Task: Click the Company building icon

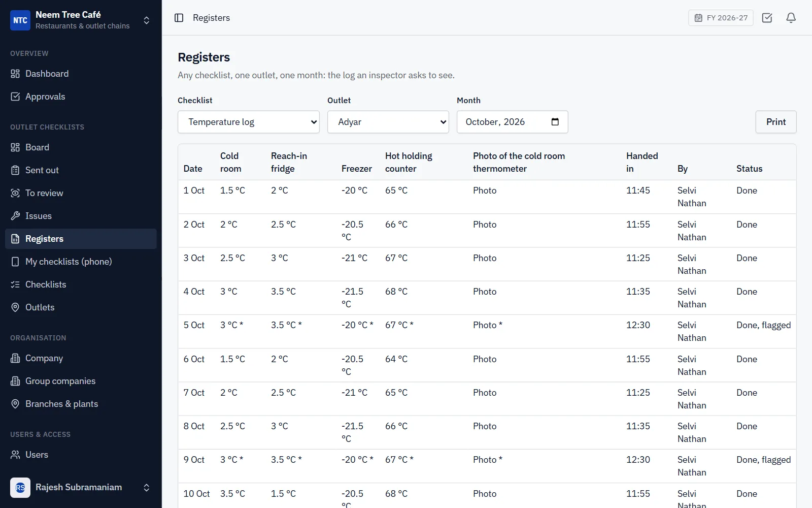Action: 15,358
